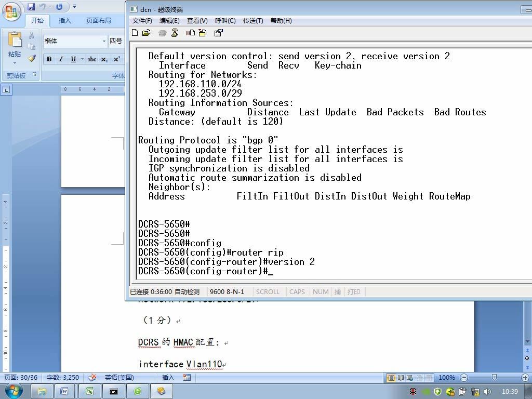Viewport: 532px width, 399px height.
Task: Click the zoom slider handle in Word
Action: coord(495,377)
